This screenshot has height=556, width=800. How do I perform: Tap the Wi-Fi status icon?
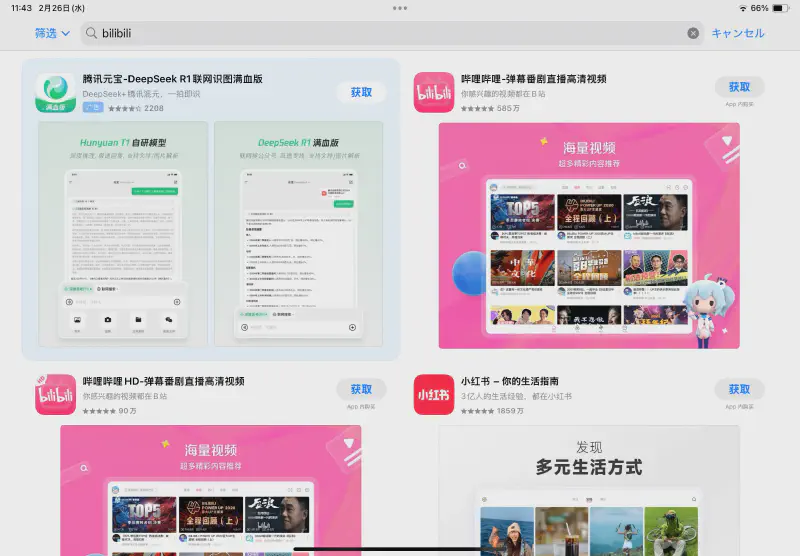click(742, 8)
